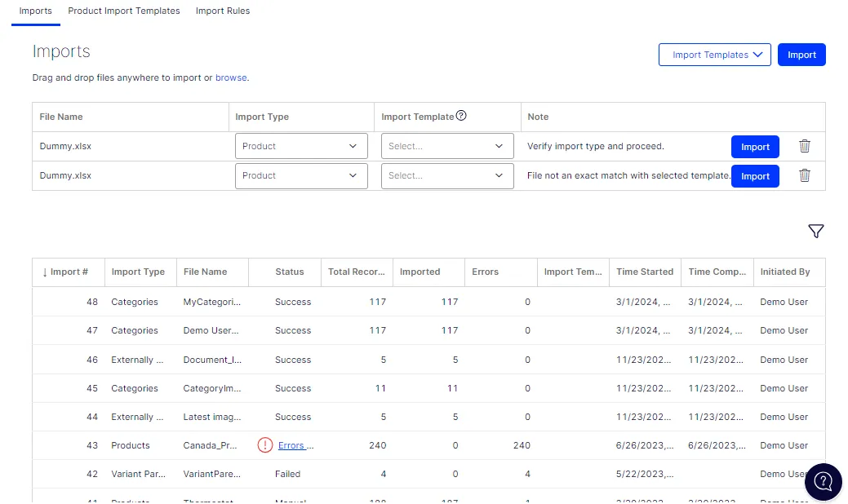The width and height of the screenshot is (848, 504).
Task: Delete the second Dummy.xlsx file row
Action: (x=804, y=175)
